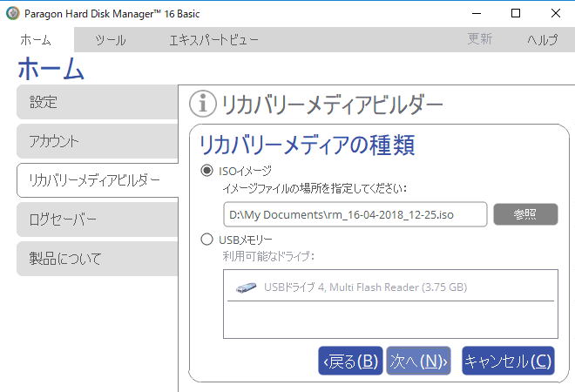Select the USBメモリー radio button
Viewport: 575px width, 392px height.
tap(206, 240)
